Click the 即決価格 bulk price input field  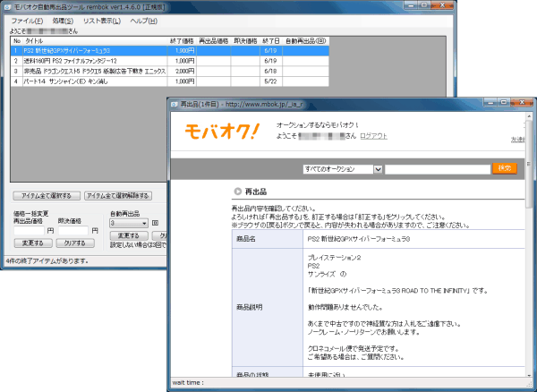[x=73, y=230]
